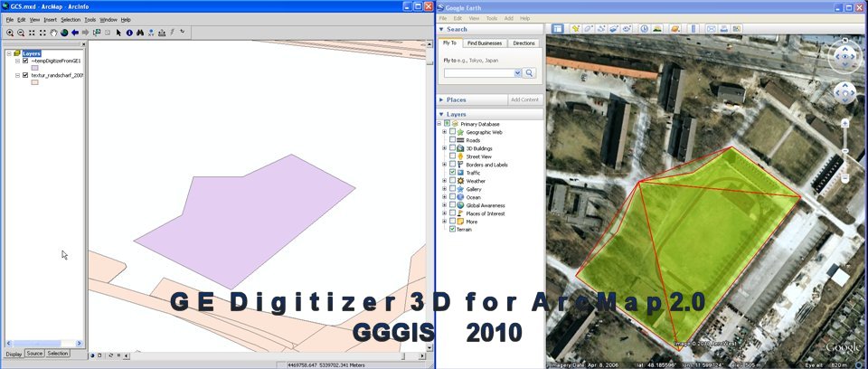
Task: Check the Street View layer
Action: [452, 156]
